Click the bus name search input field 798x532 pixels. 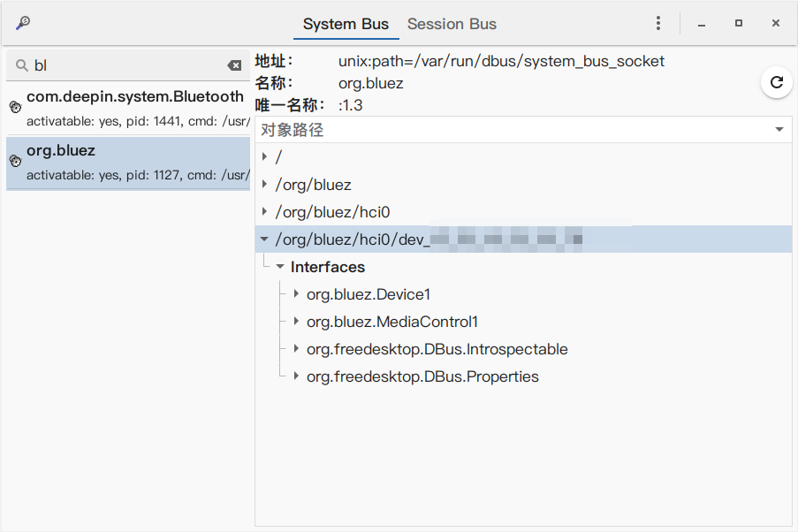coord(124,65)
